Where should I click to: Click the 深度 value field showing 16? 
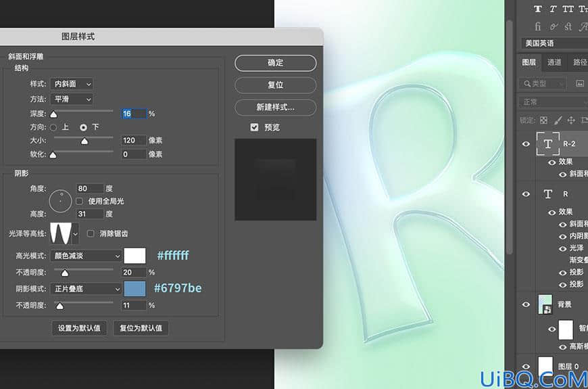coord(134,114)
